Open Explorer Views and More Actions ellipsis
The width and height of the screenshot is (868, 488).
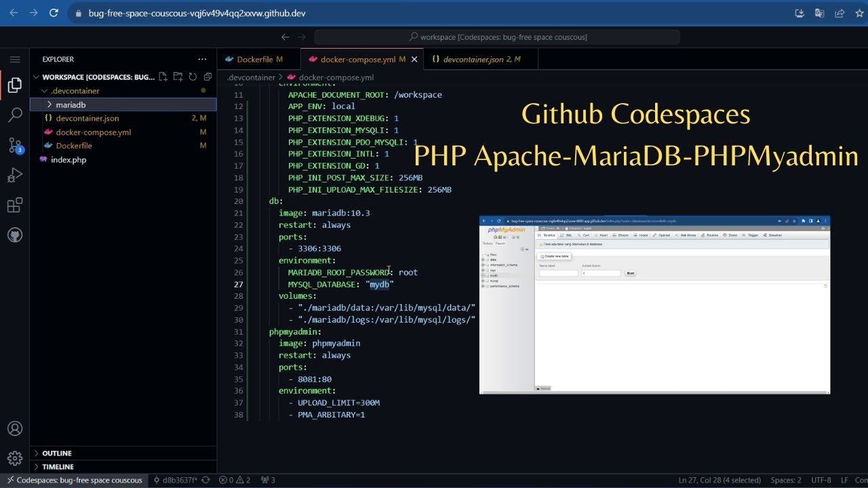coord(202,59)
